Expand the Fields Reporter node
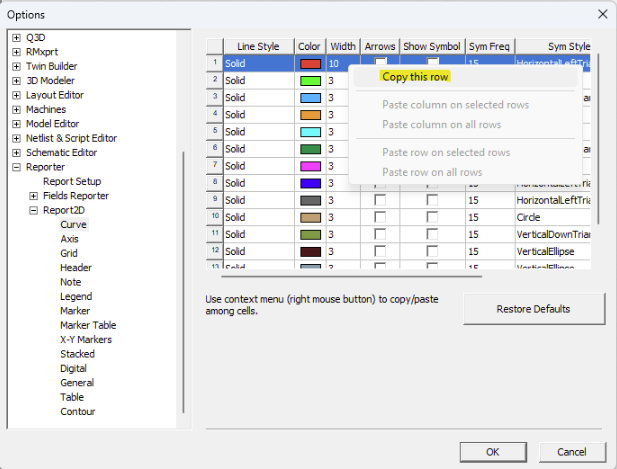The width and height of the screenshot is (617, 469). [x=34, y=196]
